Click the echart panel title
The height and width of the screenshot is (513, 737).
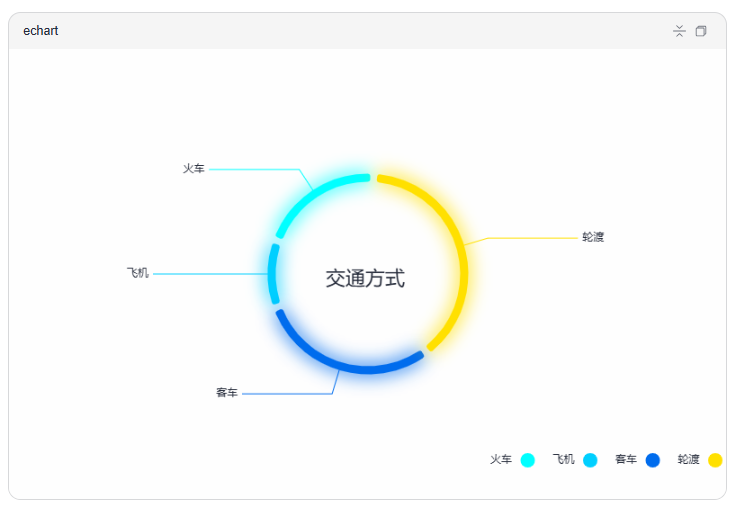(40, 31)
